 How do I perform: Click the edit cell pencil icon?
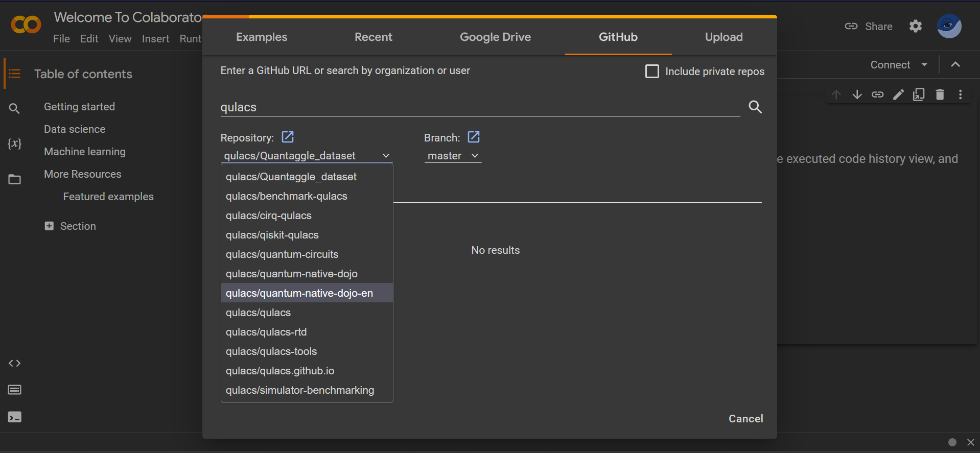[x=898, y=94]
